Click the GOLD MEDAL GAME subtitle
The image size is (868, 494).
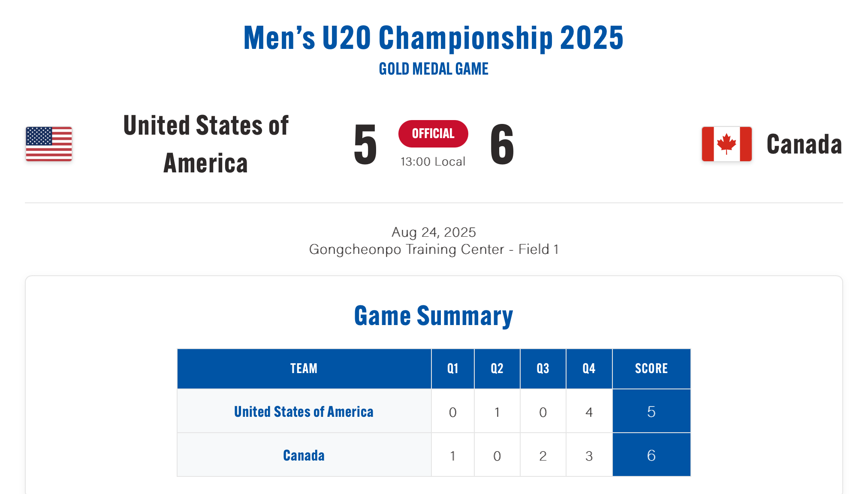[434, 69]
